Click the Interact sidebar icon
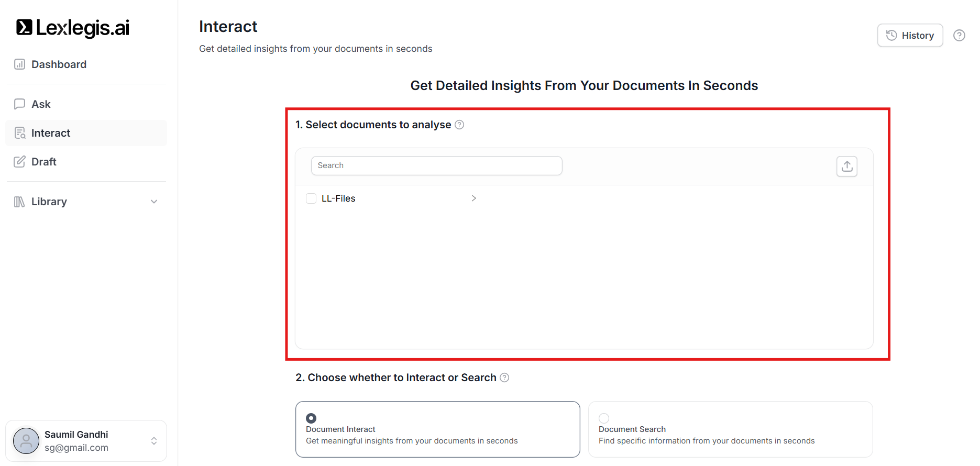This screenshot has width=980, height=466. [x=20, y=133]
